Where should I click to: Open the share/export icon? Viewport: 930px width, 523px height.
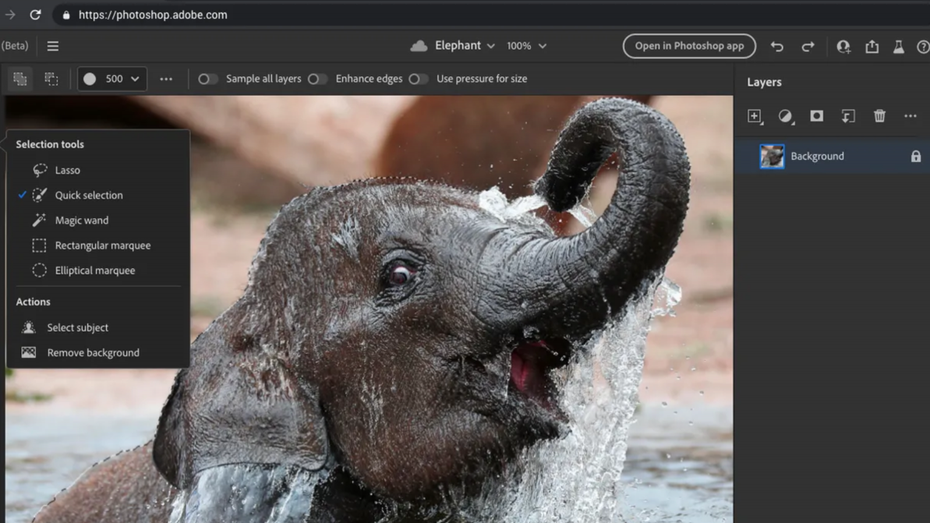[871, 46]
